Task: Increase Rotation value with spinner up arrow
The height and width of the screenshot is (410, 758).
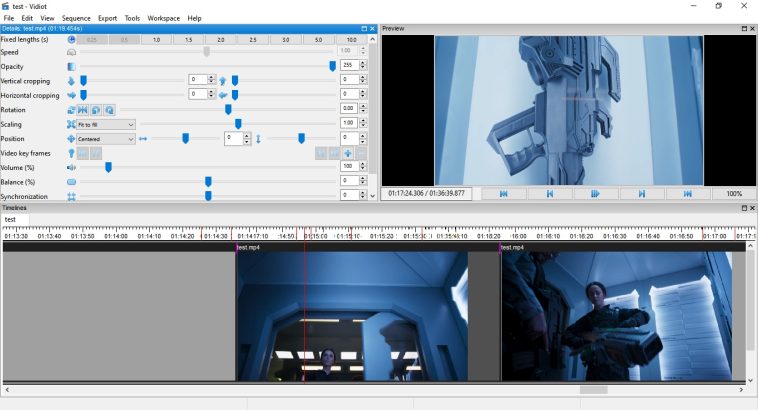Action: pyautogui.click(x=363, y=106)
